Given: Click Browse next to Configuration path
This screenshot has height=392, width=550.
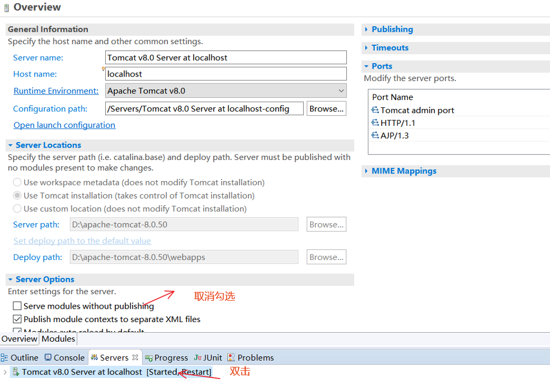Looking at the screenshot, I should click(x=326, y=108).
